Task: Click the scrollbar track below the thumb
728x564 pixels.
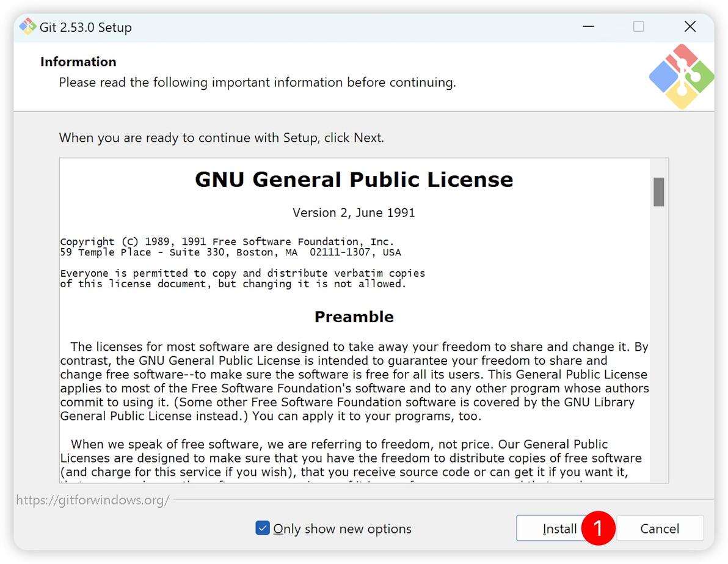Action: [x=658, y=344]
